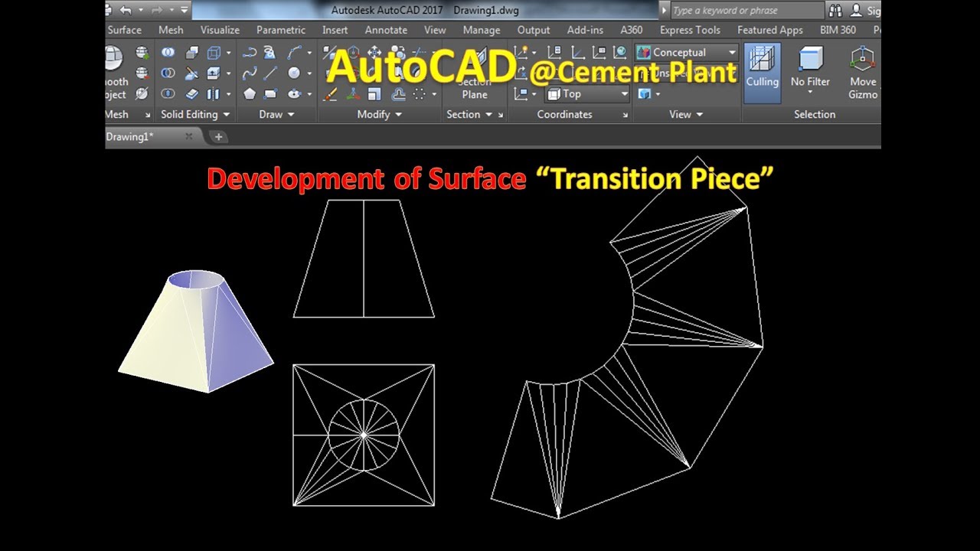980x551 pixels.
Task: Select the solid Intersect tool
Action: point(168,94)
